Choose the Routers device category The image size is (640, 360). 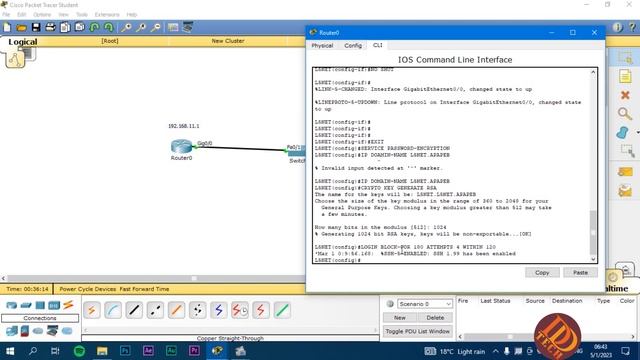point(11,305)
